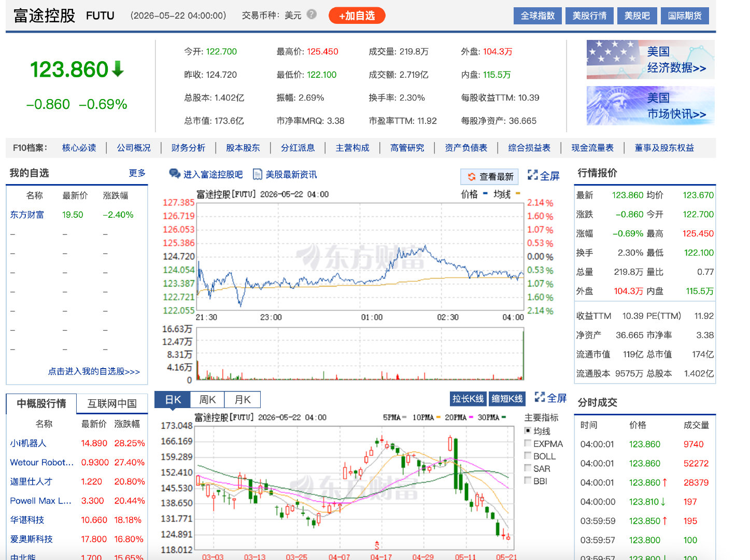Open 东方财富 in watchlist
750x560 pixels.
(x=27, y=215)
